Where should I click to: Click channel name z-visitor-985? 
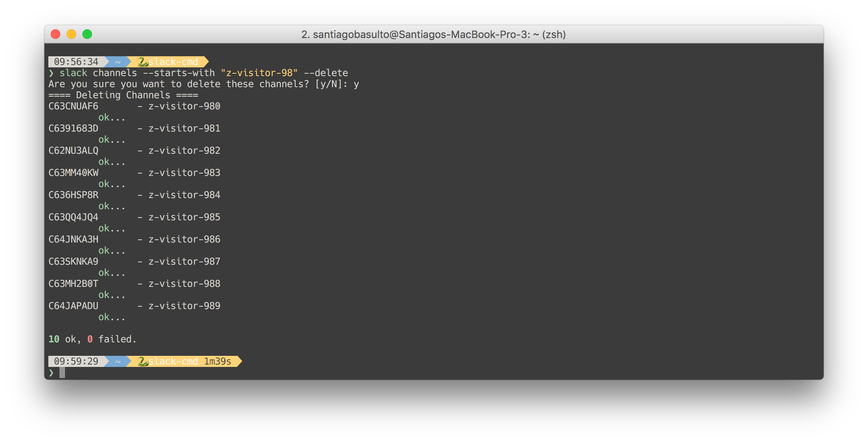184,217
